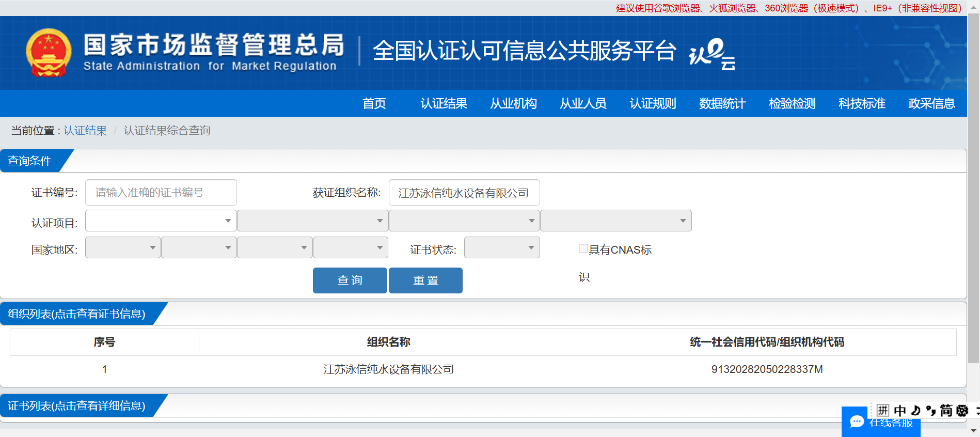Check the 具有CNAS标识 checkbox
Screen dimensions: 980x437
point(583,249)
